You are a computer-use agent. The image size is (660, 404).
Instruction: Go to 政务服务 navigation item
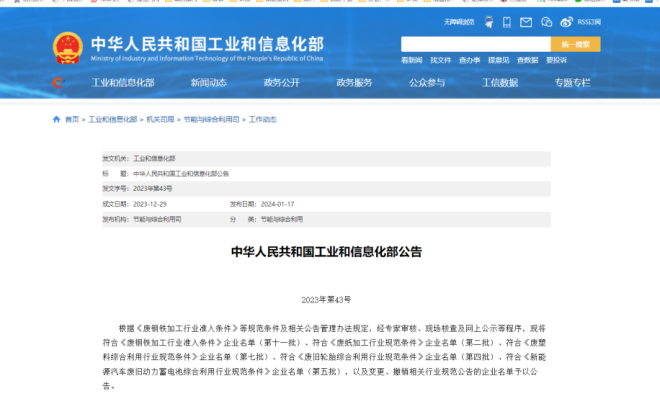(x=354, y=82)
